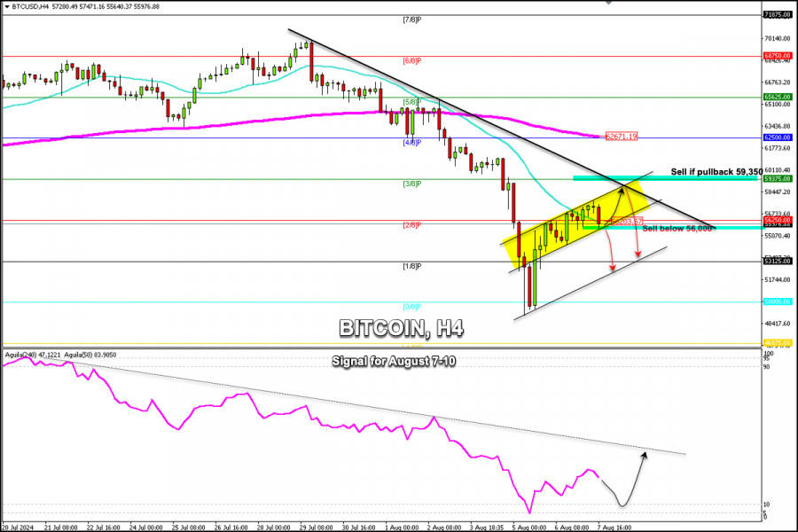The width and height of the screenshot is (798, 532).
Task: Select the red 56250.00 price tag
Action: pos(777,219)
